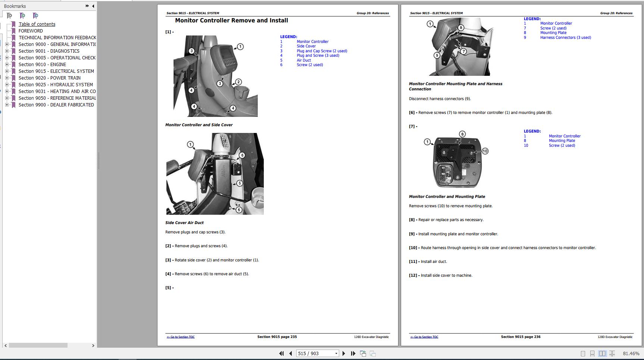Advance to the next page
Screen dimensions: 644x360
click(344, 353)
